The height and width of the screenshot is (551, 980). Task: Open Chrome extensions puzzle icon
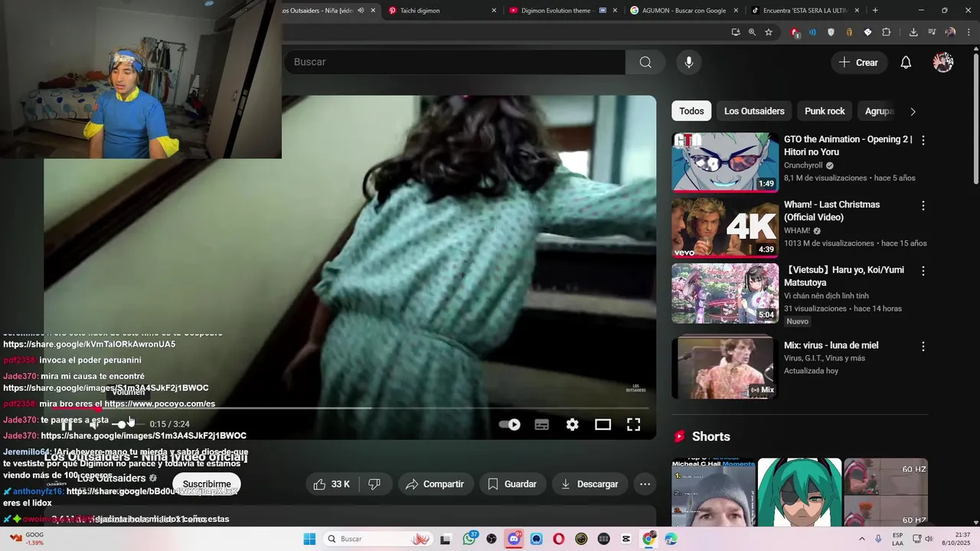coord(886,32)
